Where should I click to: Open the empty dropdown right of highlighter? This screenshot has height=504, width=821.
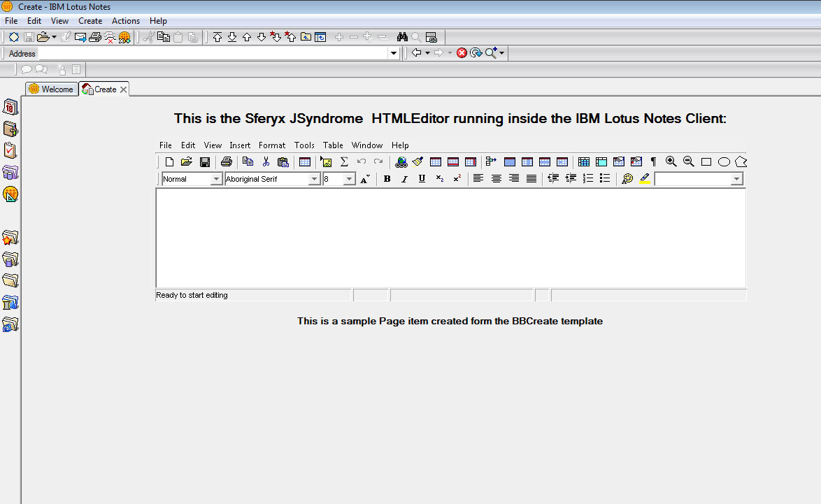tap(736, 179)
